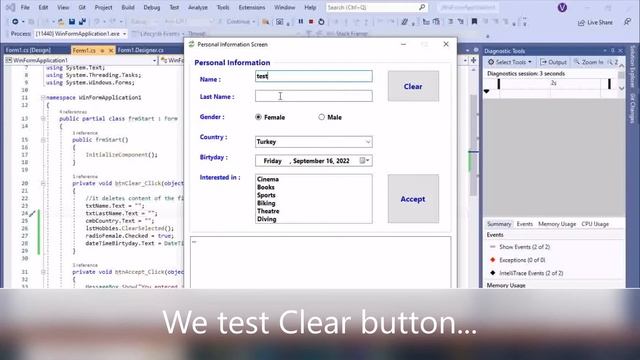Select Diving in Interested in list
The width and height of the screenshot is (640, 360).
point(267,219)
